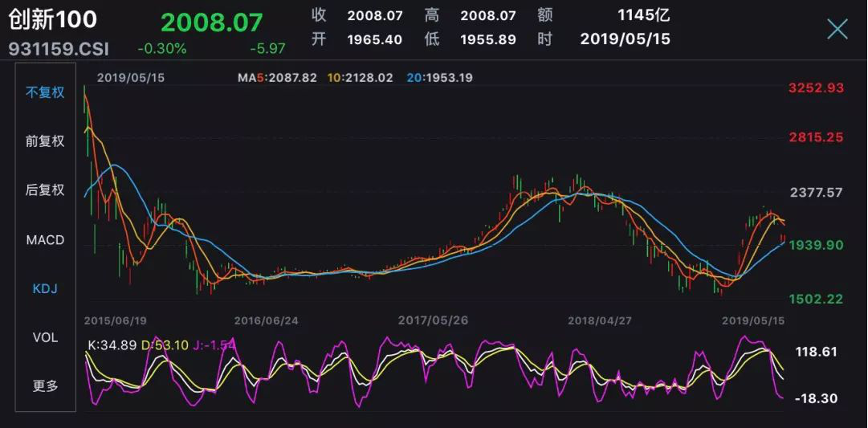This screenshot has width=868, height=428.
Task: Click the 2019/05/15 date axis label
Action: click(x=752, y=320)
